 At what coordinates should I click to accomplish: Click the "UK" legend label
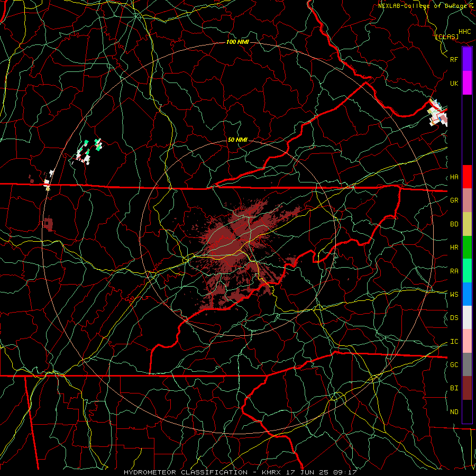point(454,83)
